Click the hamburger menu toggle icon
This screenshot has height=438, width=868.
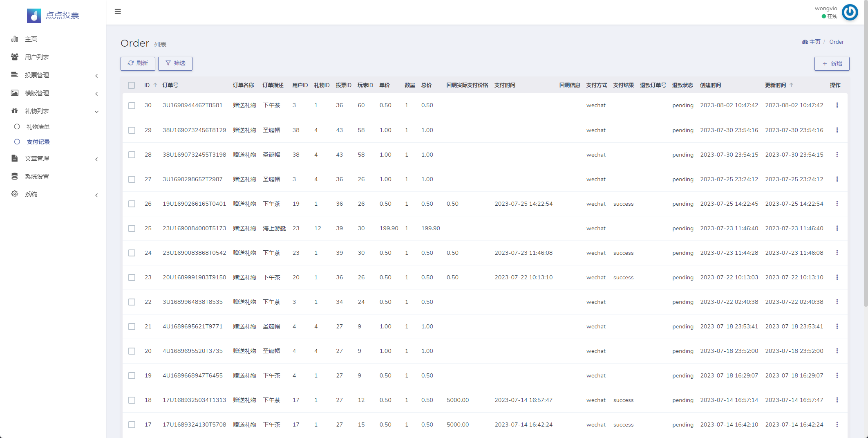click(x=118, y=11)
